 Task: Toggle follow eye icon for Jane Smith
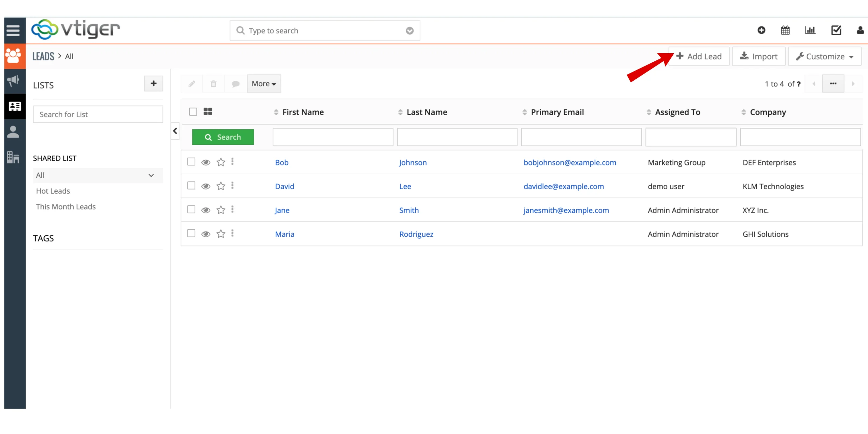point(205,210)
